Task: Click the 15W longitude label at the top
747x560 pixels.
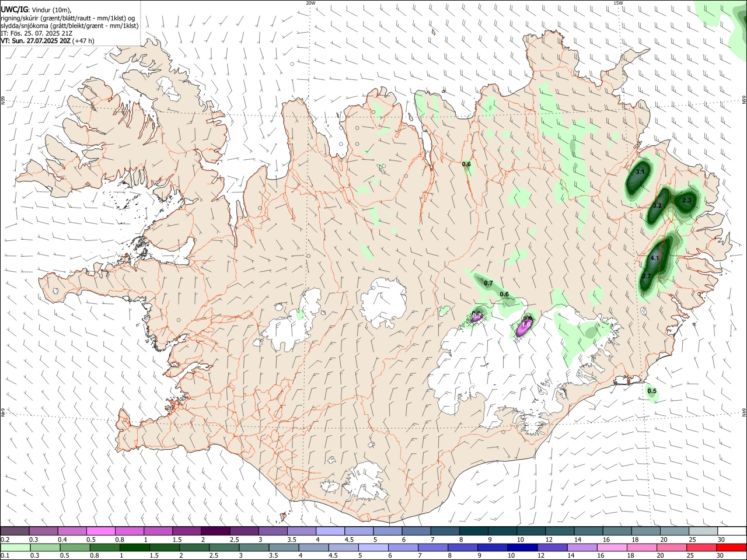Action: 618,3
